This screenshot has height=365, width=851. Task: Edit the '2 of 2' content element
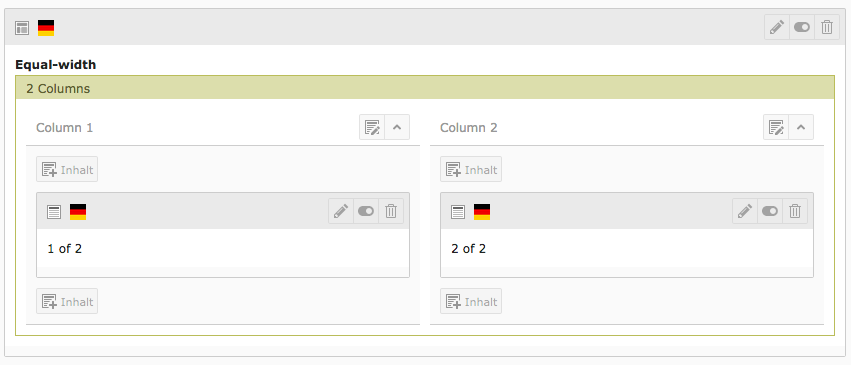745,211
